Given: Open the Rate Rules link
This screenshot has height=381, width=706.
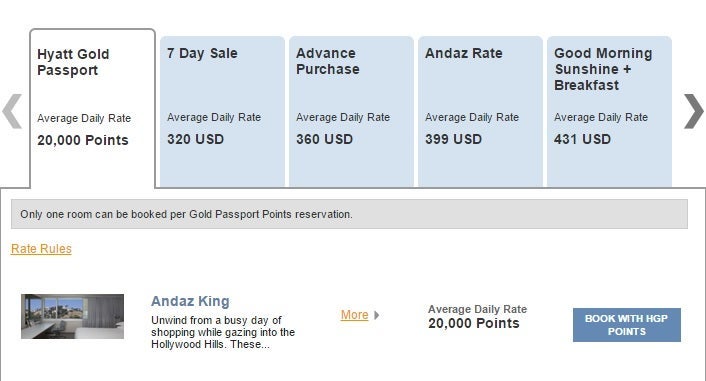Looking at the screenshot, I should point(41,249).
